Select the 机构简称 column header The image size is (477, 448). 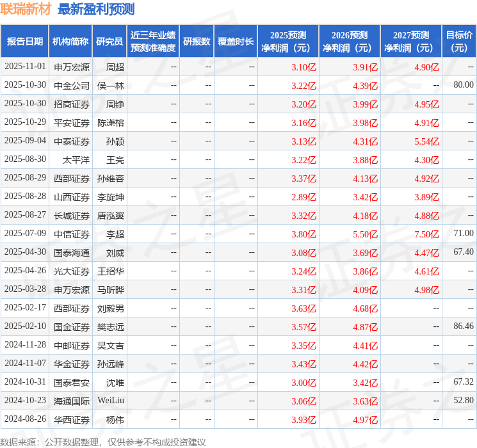[70, 42]
